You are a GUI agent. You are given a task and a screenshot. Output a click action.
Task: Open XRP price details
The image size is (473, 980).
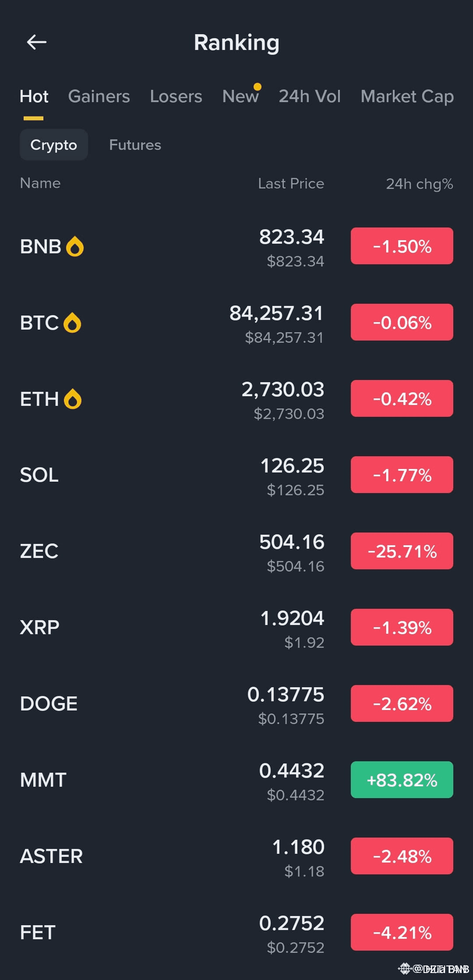tap(292, 628)
